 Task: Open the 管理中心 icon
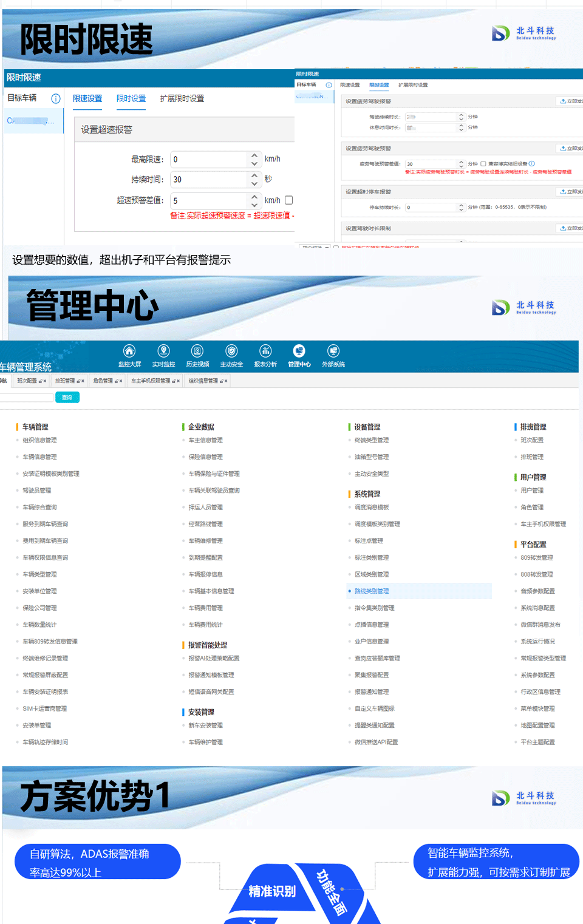(299, 351)
